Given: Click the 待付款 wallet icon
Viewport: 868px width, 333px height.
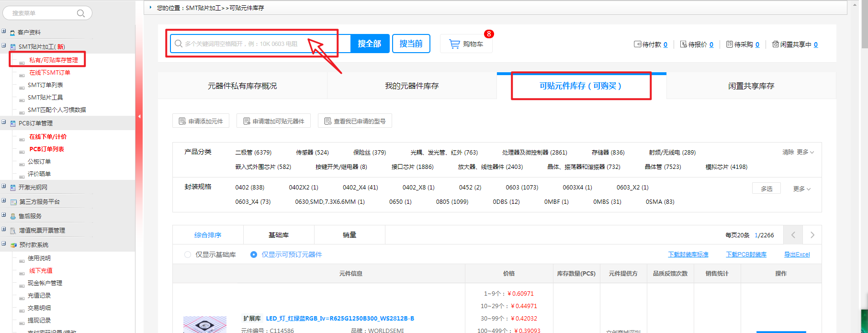Looking at the screenshot, I should click(637, 44).
